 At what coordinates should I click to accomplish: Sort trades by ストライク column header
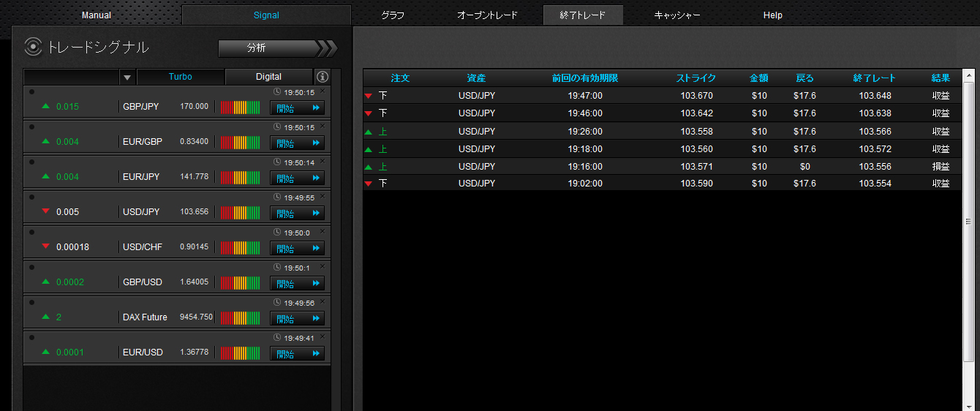click(696, 78)
